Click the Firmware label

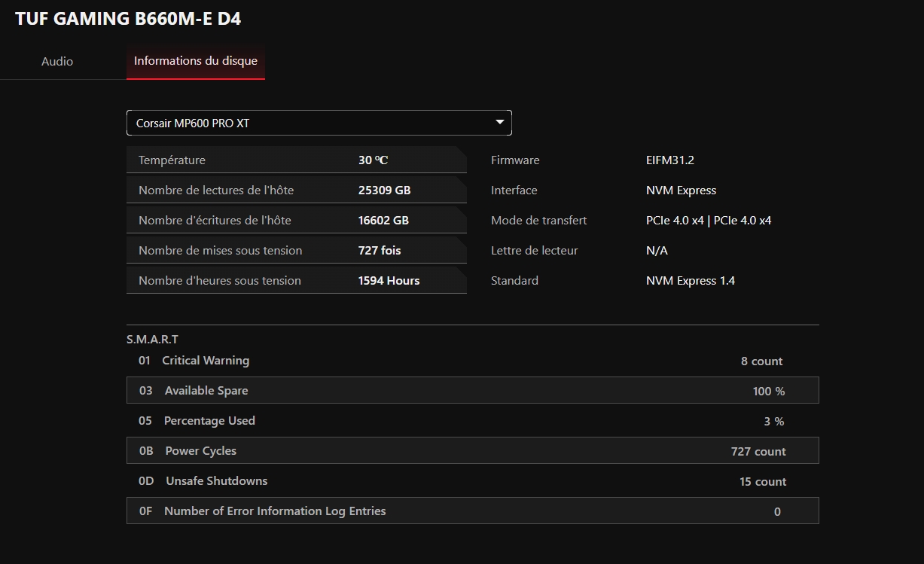(x=515, y=160)
